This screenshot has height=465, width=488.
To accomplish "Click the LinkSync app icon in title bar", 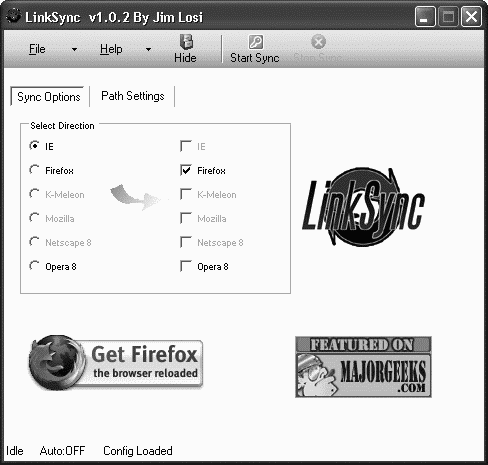I will pos(14,16).
